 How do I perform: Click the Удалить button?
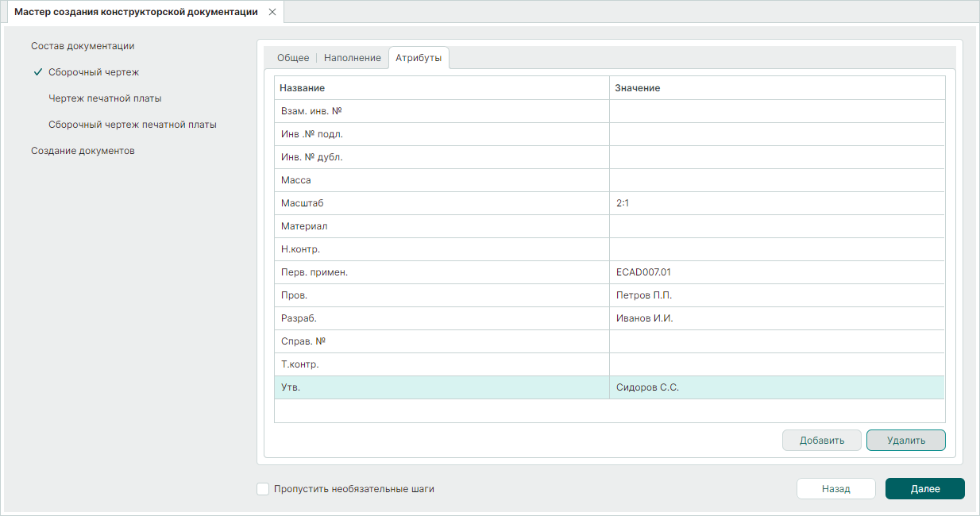click(x=905, y=441)
